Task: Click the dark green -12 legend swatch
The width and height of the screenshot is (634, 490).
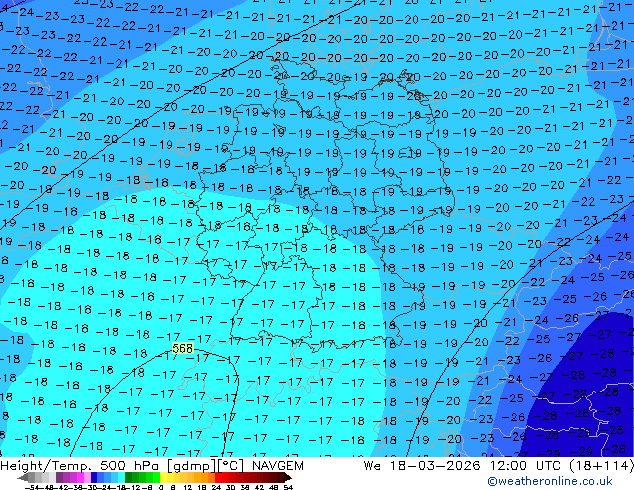Action: 129,478
